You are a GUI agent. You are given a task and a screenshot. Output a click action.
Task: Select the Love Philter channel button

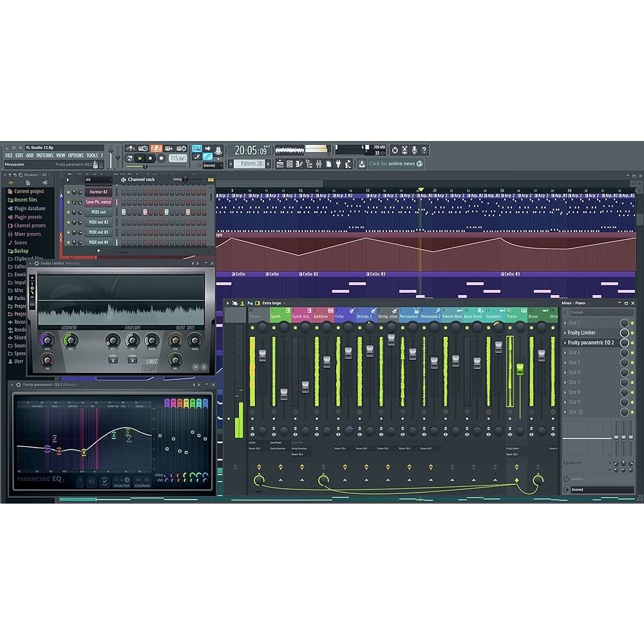(x=99, y=202)
